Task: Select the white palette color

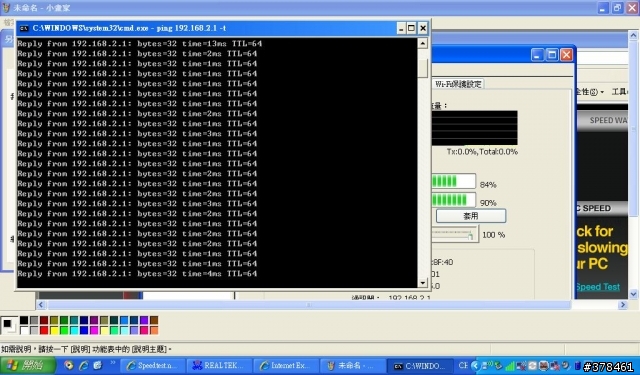Action: click(24, 330)
